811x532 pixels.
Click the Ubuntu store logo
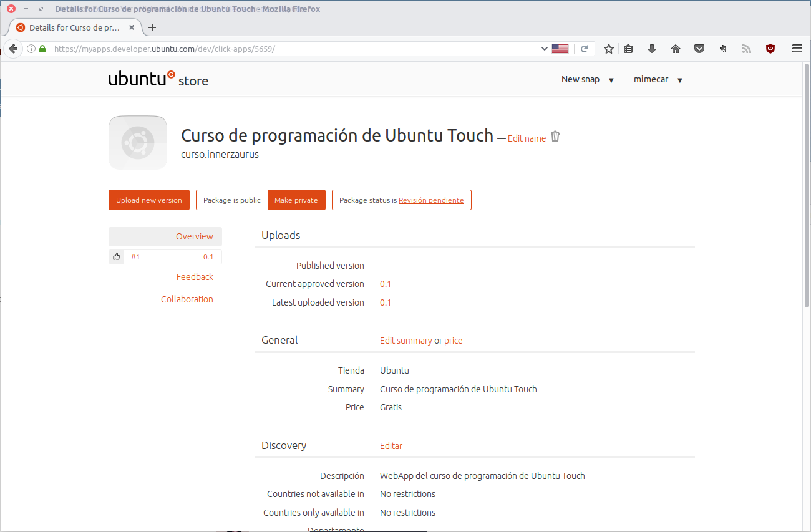(158, 79)
